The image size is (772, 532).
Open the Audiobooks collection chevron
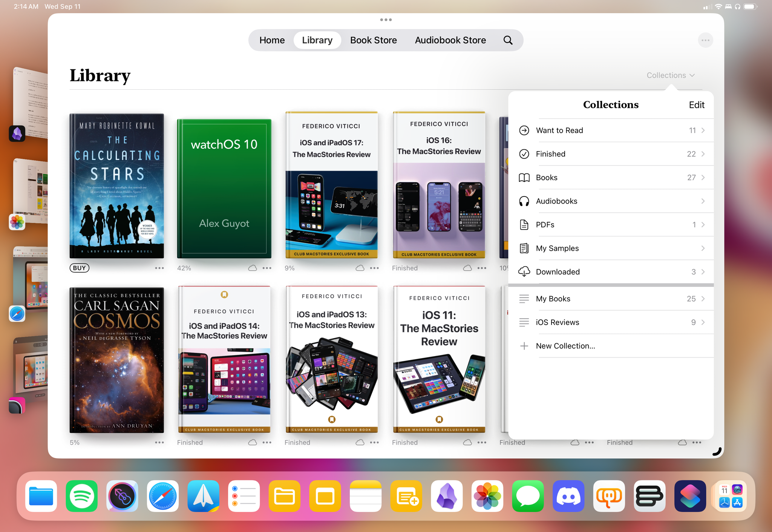[x=703, y=201]
